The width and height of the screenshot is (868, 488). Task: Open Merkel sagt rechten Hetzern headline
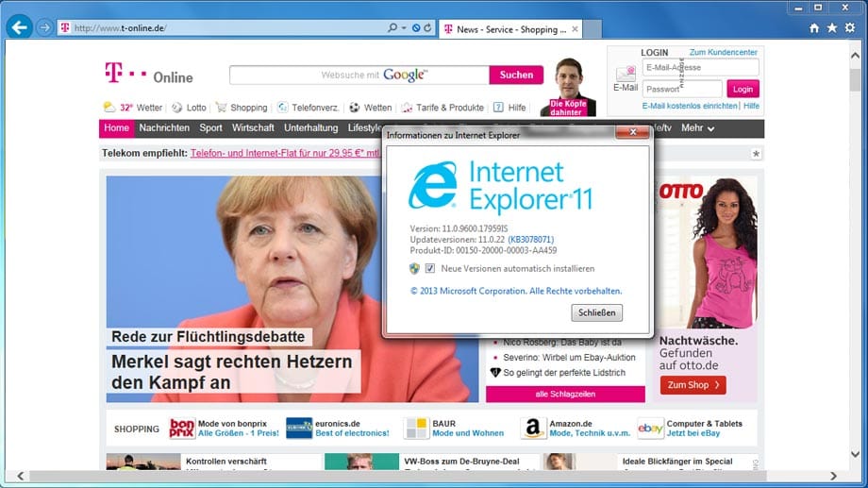pyautogui.click(x=232, y=372)
